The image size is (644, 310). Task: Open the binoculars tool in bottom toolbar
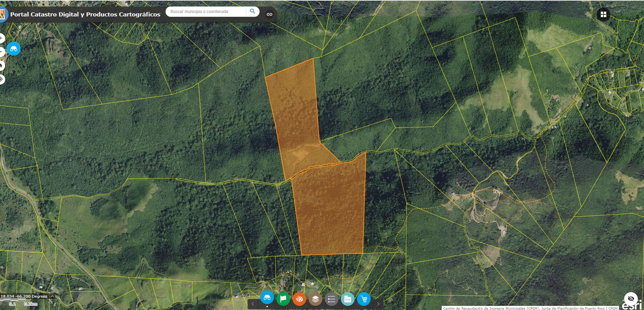(267, 298)
